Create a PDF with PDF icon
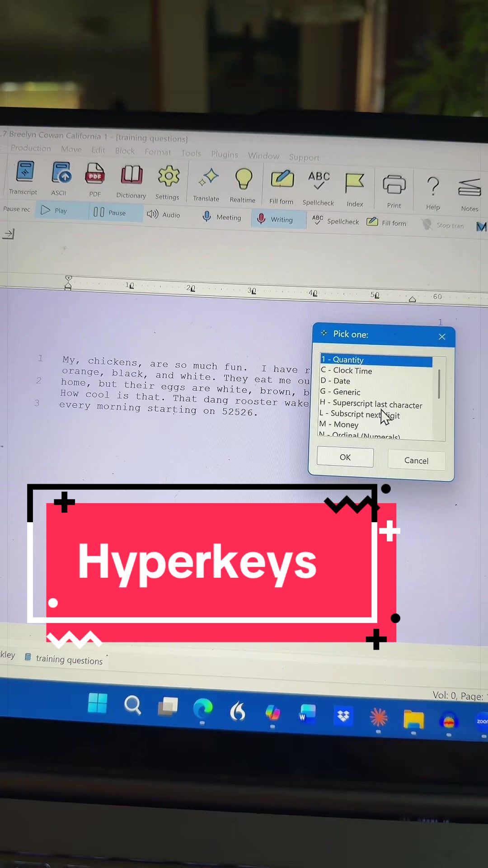This screenshot has height=868, width=488. (95, 180)
